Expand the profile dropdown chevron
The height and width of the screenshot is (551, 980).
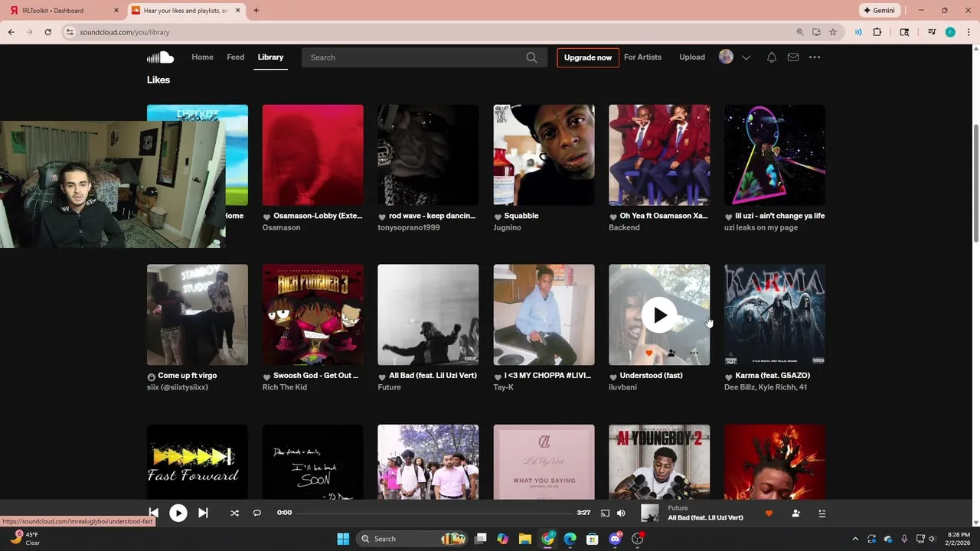[746, 57]
